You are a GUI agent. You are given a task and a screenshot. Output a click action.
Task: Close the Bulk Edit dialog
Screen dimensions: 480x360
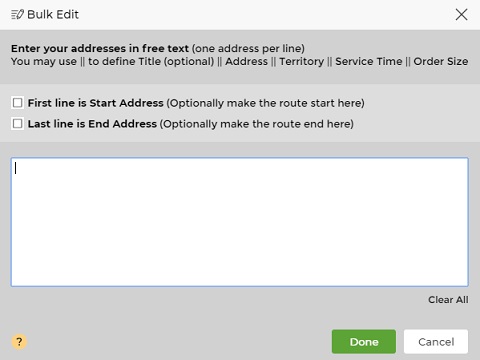461,15
